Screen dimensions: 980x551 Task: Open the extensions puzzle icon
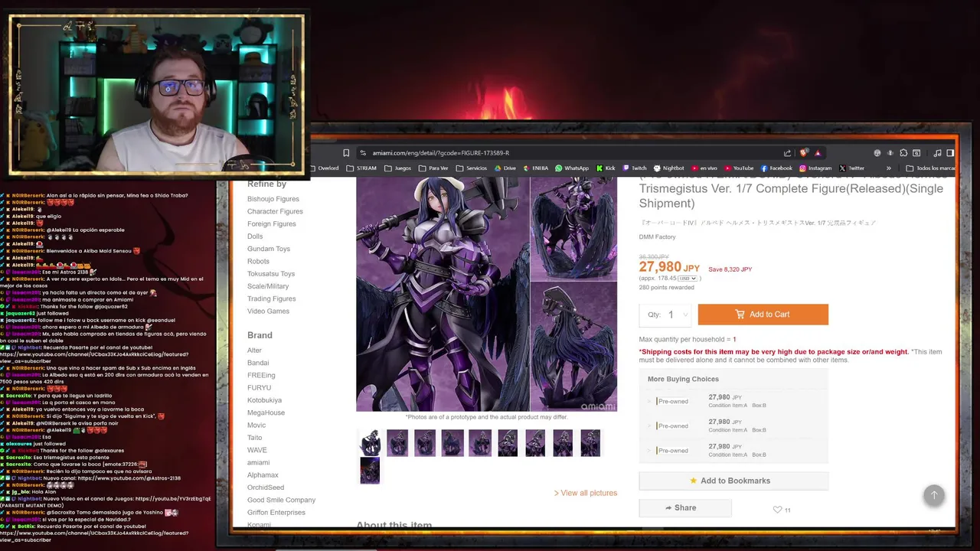[x=903, y=153]
